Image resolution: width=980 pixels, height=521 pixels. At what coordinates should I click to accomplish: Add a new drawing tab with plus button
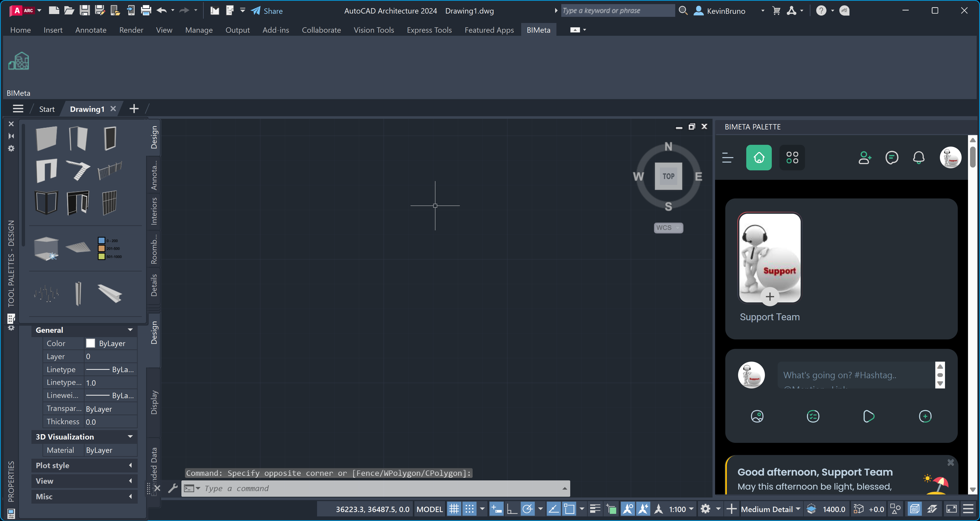(134, 109)
